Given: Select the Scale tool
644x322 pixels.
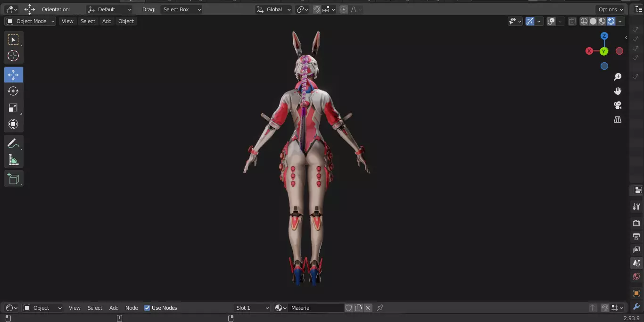Looking at the screenshot, I should [13, 107].
